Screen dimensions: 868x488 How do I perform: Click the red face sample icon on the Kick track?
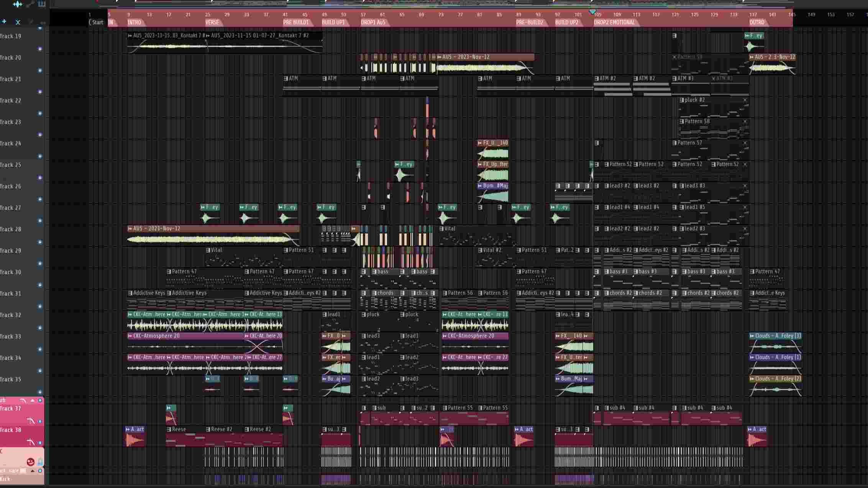(31, 462)
